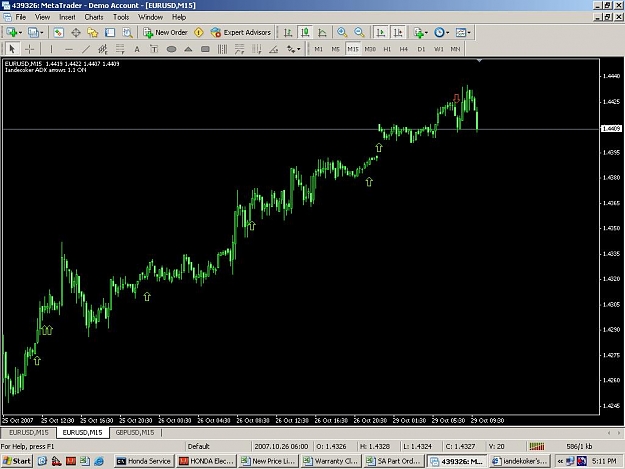Select the Gann Fan tool
This screenshot has width=625, height=469.
[x=274, y=49]
